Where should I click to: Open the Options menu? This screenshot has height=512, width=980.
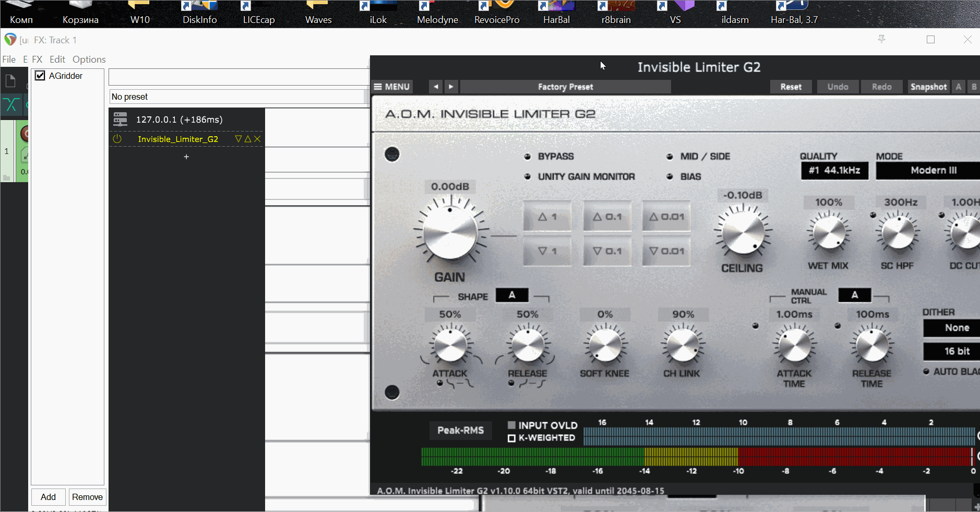(x=89, y=59)
